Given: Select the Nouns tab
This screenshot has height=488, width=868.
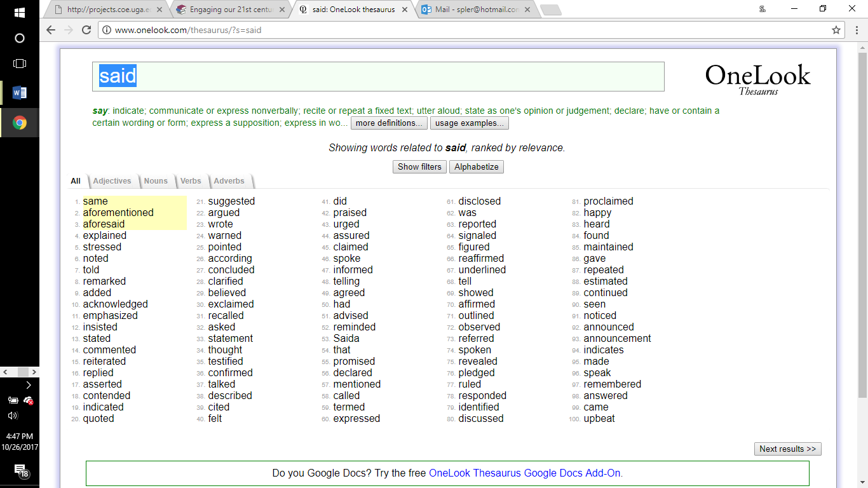Looking at the screenshot, I should point(156,181).
